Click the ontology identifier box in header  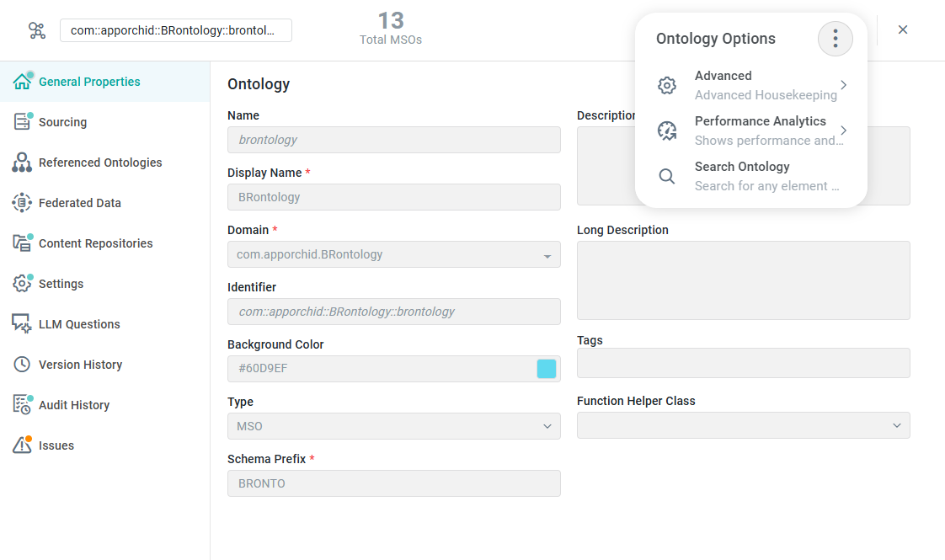pyautogui.click(x=176, y=30)
